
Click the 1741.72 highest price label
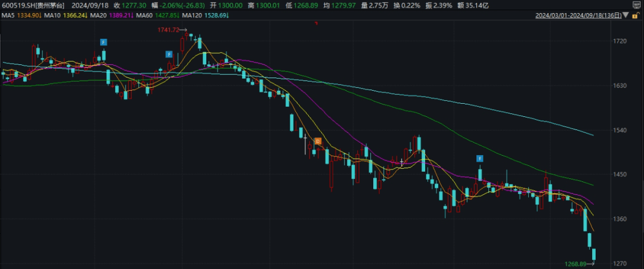pos(168,30)
